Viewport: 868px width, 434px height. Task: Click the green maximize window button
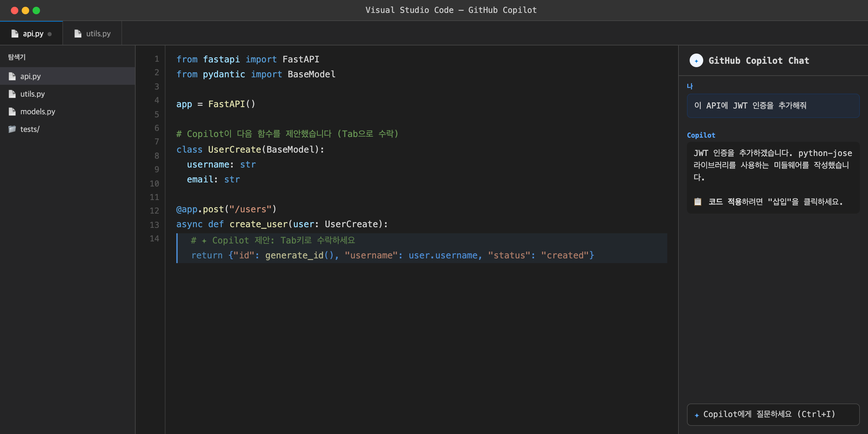click(36, 11)
